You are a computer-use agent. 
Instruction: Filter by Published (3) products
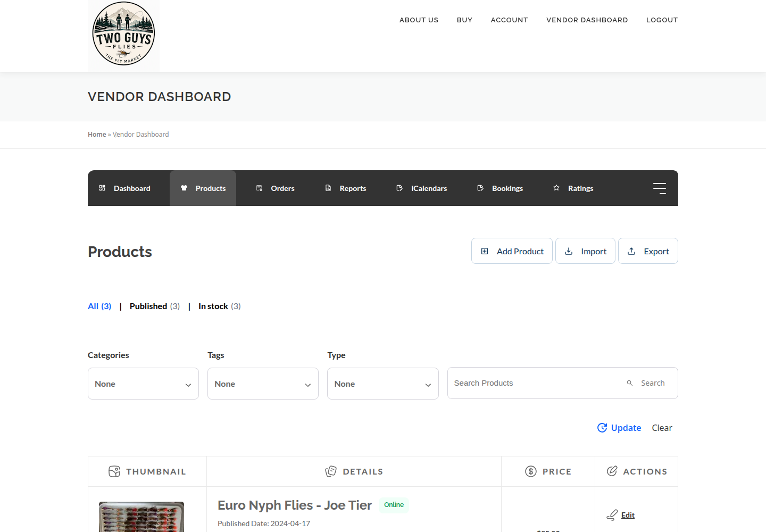point(155,306)
